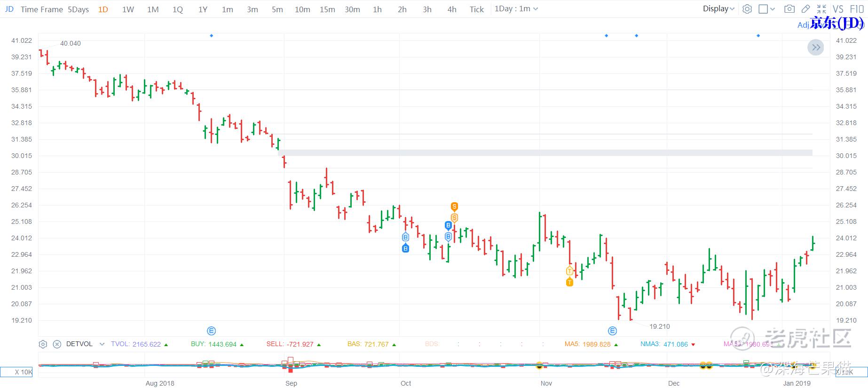Open the VS comparison tool
This screenshot has width=868, height=388.
point(838,9)
